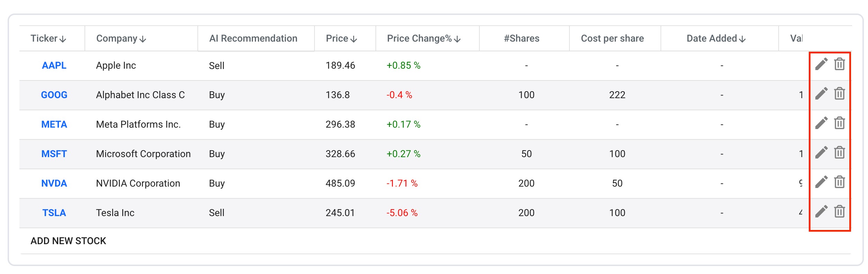Select the Meta Platforms Inc. cell

click(138, 125)
